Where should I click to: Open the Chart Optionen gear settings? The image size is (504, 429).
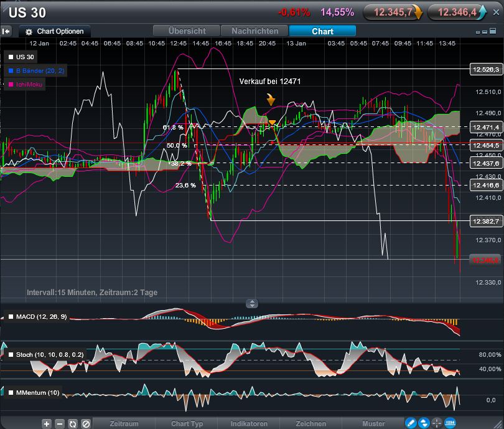coord(27,31)
